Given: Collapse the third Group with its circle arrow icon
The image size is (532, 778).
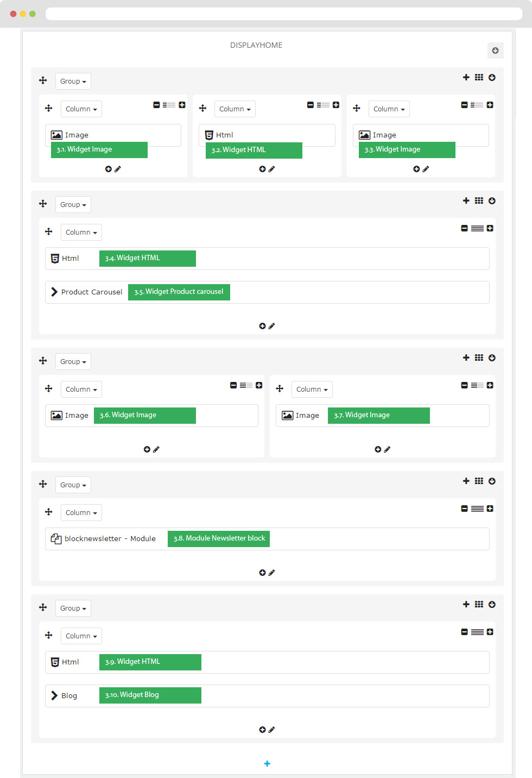Looking at the screenshot, I should click(x=492, y=357).
